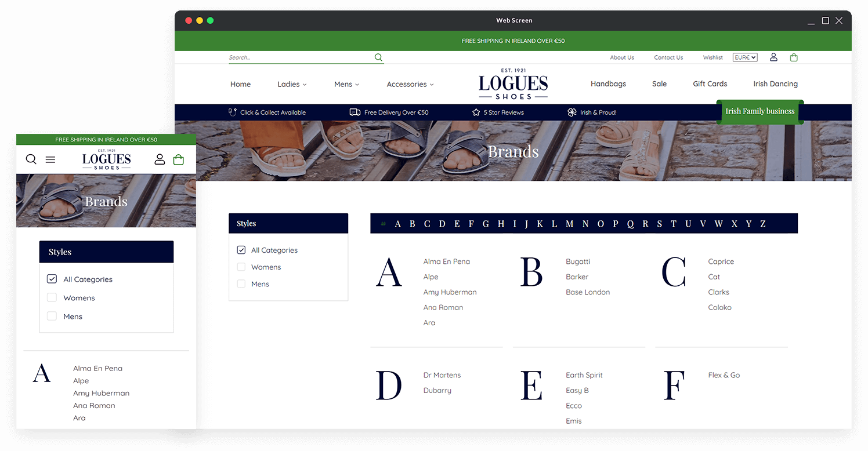This screenshot has height=451, width=868.
Task: Open the Flex & Go brand link
Action: tap(724, 375)
